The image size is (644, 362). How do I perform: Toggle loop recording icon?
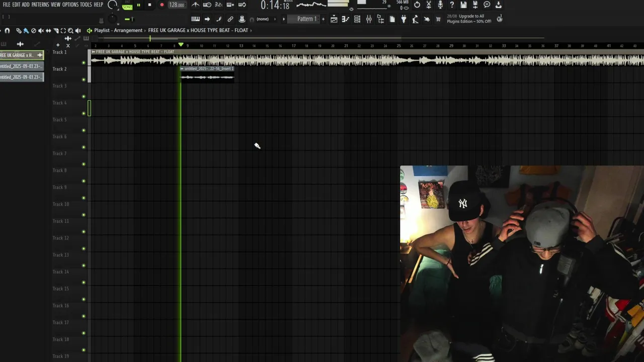pyautogui.click(x=242, y=5)
